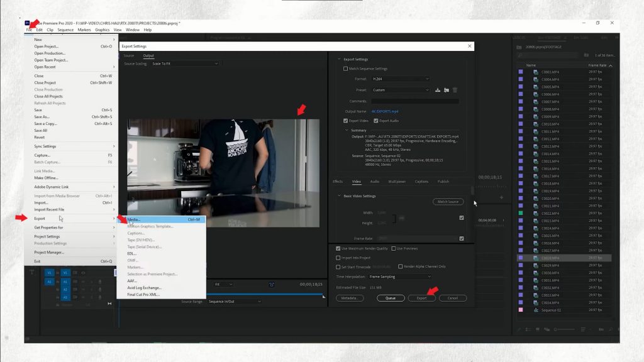Click the Import Presets folder icon
Viewport: 644px width, 362px height.
click(446, 90)
